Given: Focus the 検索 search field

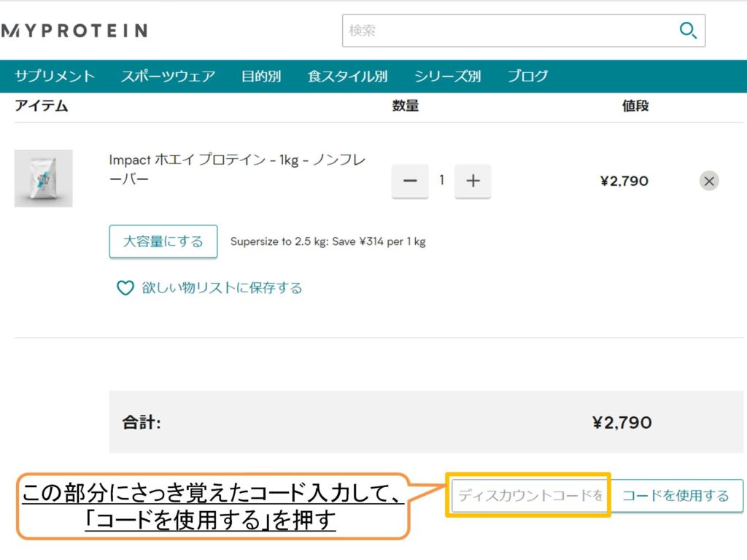Looking at the screenshot, I should click(x=524, y=31).
